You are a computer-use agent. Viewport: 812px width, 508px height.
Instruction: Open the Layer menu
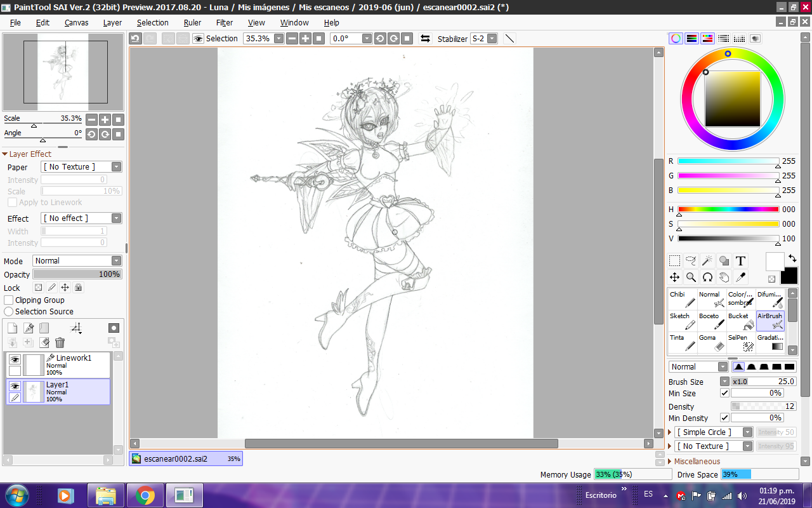(x=112, y=23)
